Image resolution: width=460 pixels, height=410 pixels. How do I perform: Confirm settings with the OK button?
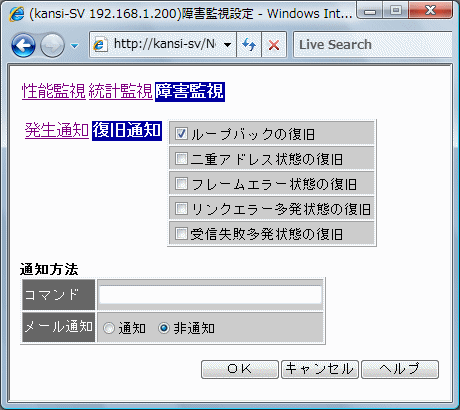pyautogui.click(x=240, y=369)
